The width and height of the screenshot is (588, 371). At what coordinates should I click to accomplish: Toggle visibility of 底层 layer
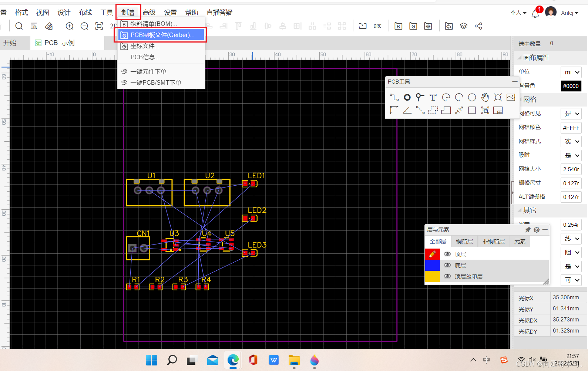447,265
